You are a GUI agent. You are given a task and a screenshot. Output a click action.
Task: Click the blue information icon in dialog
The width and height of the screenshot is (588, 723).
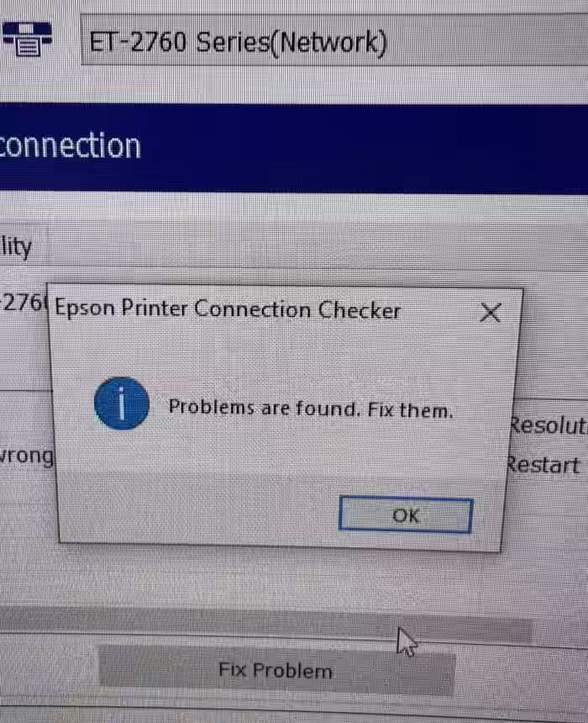pos(121,404)
